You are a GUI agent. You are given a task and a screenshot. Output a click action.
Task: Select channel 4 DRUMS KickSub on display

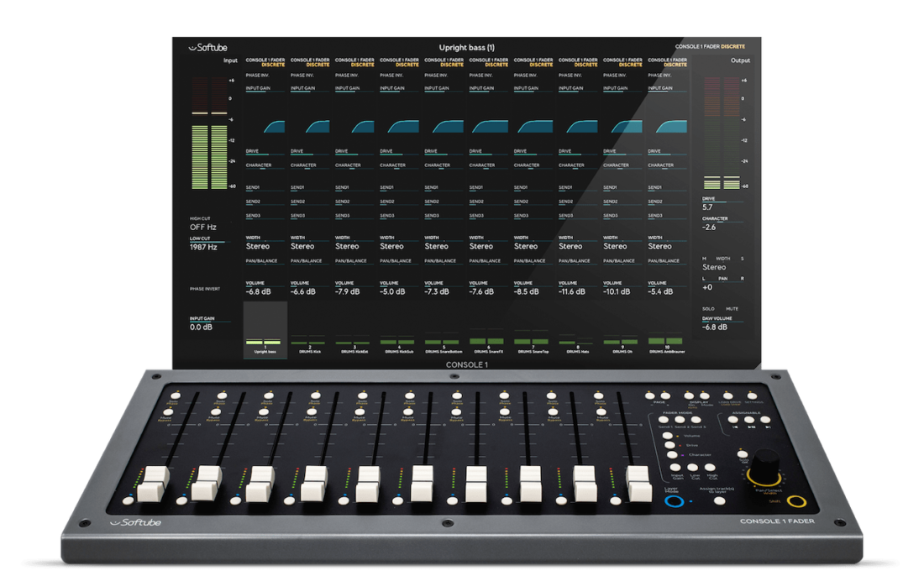[x=399, y=347]
